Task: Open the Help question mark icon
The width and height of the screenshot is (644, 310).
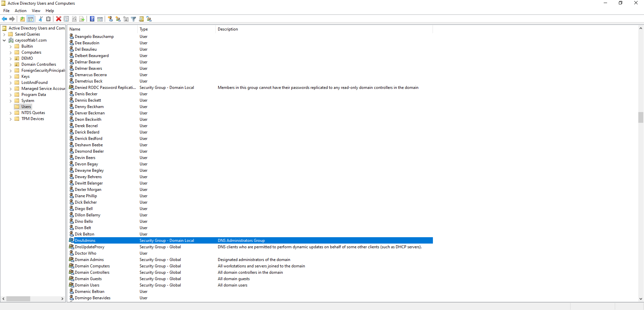Action: pos(92,19)
